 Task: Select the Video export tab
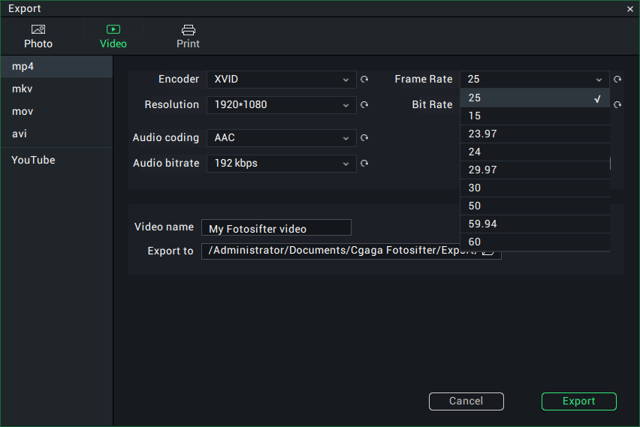point(113,36)
